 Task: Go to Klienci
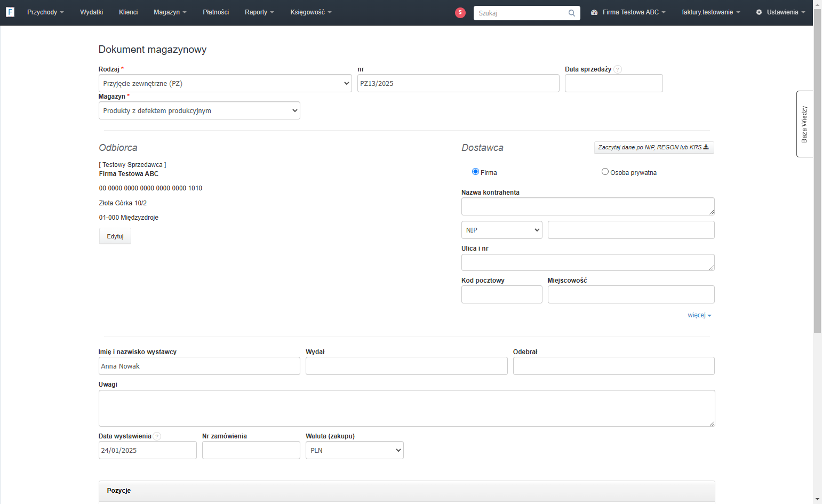(x=129, y=12)
